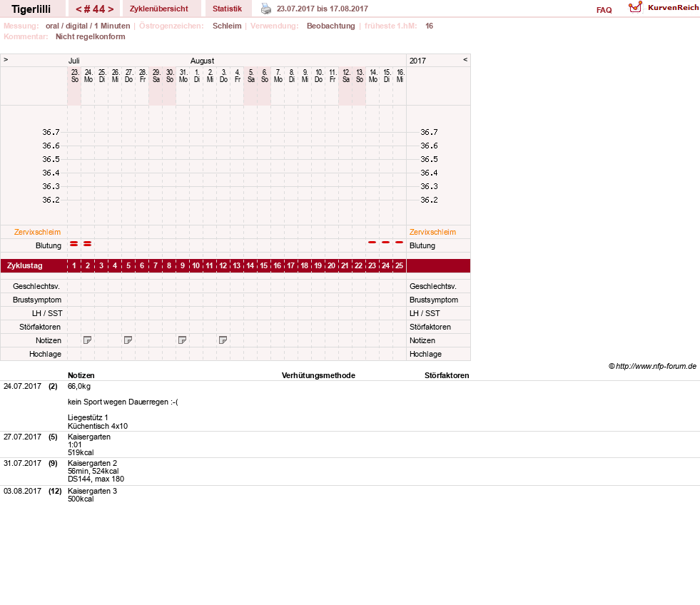Click the left Blutung row label

49,245
